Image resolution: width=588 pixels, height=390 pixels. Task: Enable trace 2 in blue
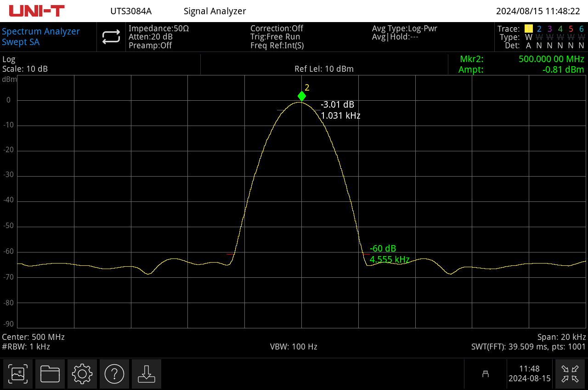point(539,29)
